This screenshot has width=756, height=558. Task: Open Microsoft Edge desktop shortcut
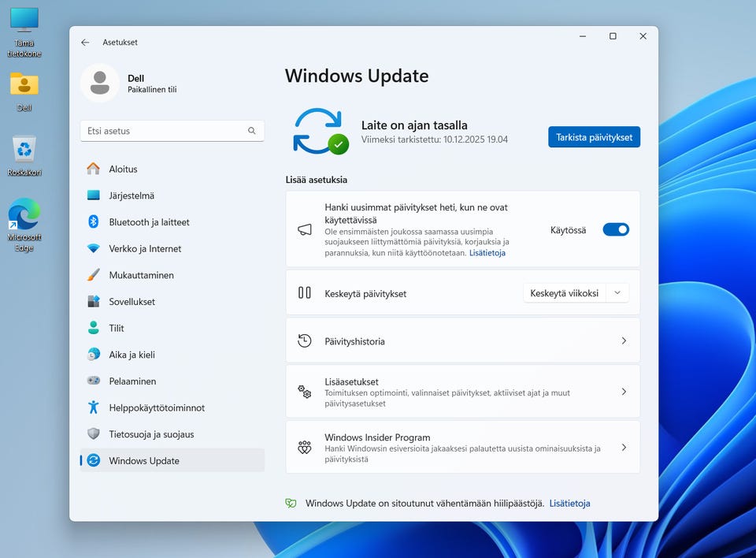(24, 225)
